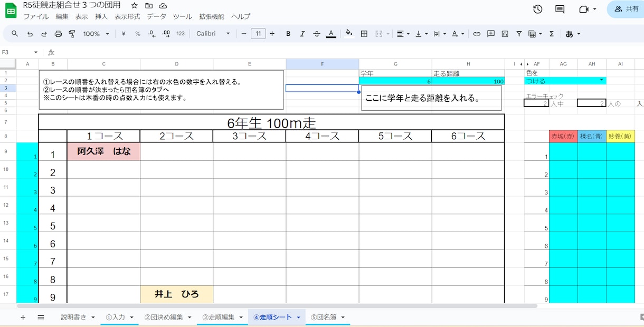This screenshot has width=644, height=327.
Task: Insert a link
Action: pos(477,34)
